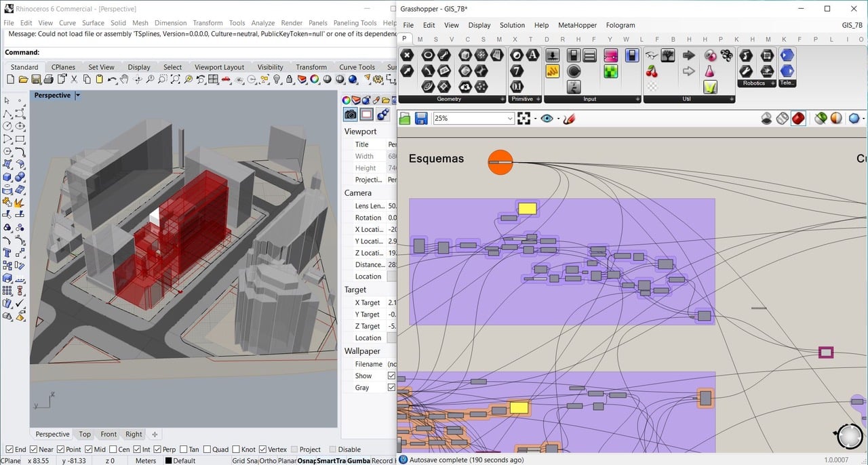868x465 pixels.
Task: Expand the Geometry panel in Grasshopper ribbon
Action: point(502,99)
